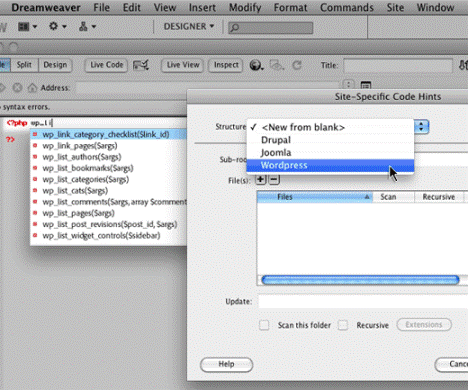Click the minus icon to remove a file
The height and width of the screenshot is (390, 468).
click(x=274, y=180)
